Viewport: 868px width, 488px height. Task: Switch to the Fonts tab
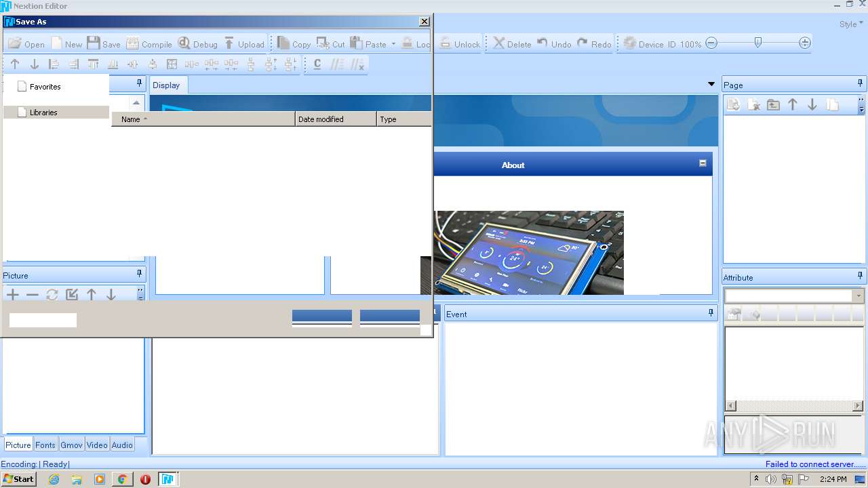pos(45,445)
